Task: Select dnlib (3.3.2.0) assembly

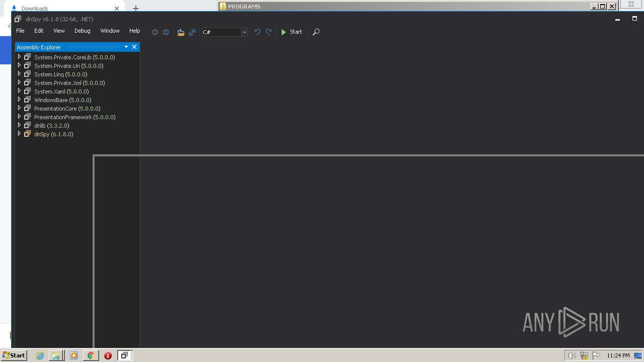Action: coord(51,126)
